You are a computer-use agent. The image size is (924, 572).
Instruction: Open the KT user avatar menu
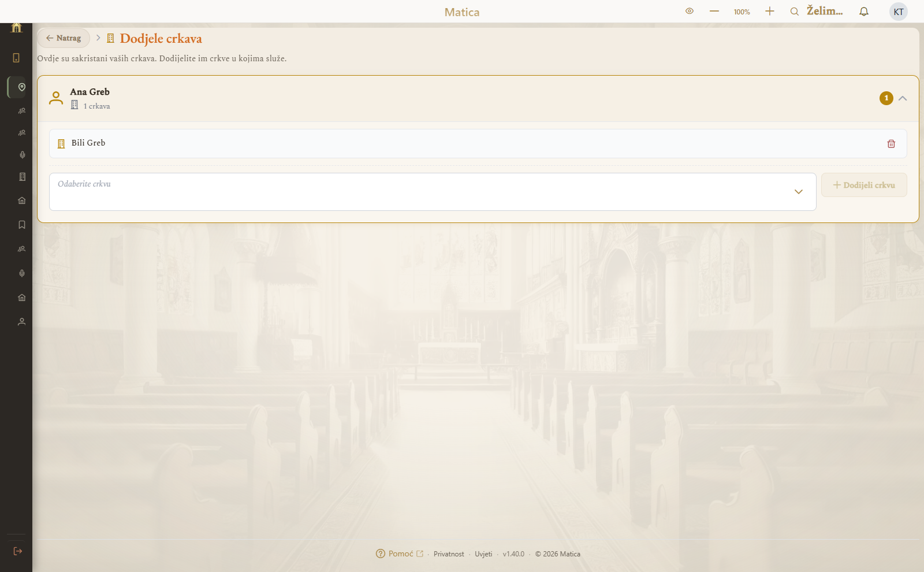[x=899, y=12]
